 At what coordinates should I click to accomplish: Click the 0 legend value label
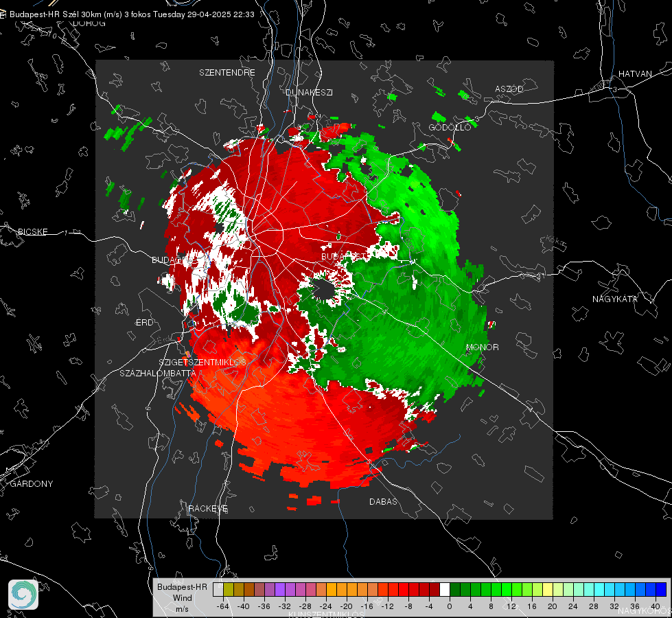449,606
